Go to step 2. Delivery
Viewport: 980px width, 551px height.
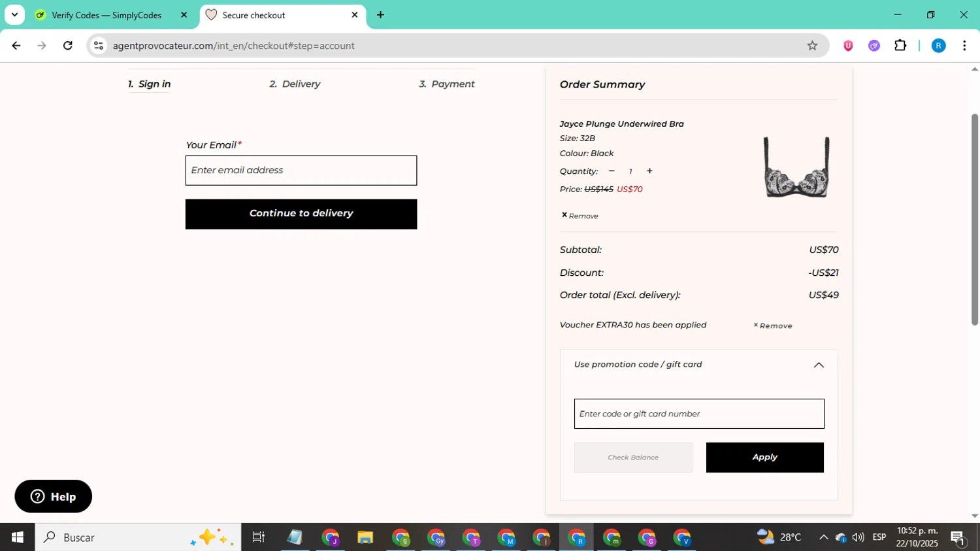295,84
